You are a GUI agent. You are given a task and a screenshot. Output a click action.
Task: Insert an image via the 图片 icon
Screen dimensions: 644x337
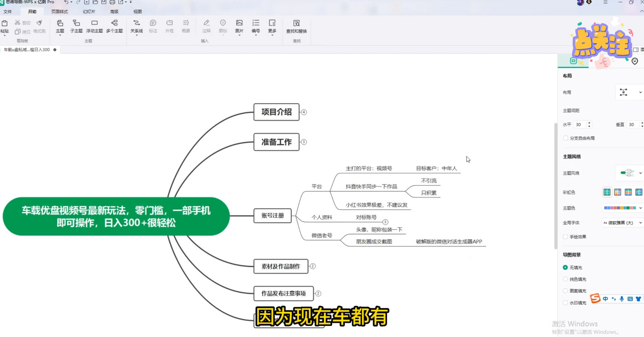(x=239, y=25)
